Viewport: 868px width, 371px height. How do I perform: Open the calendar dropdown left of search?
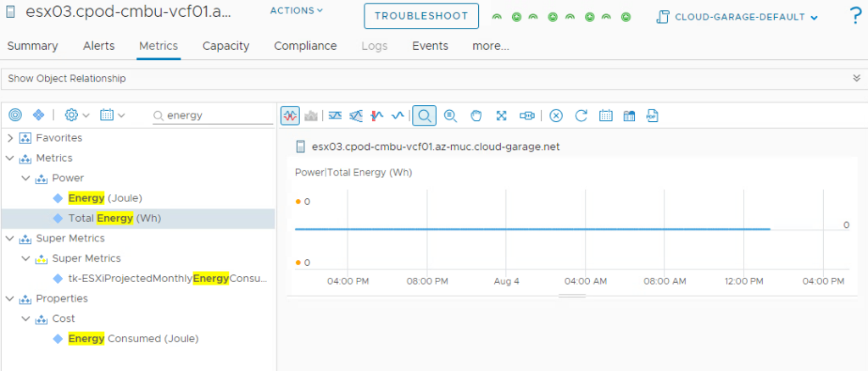click(x=113, y=115)
